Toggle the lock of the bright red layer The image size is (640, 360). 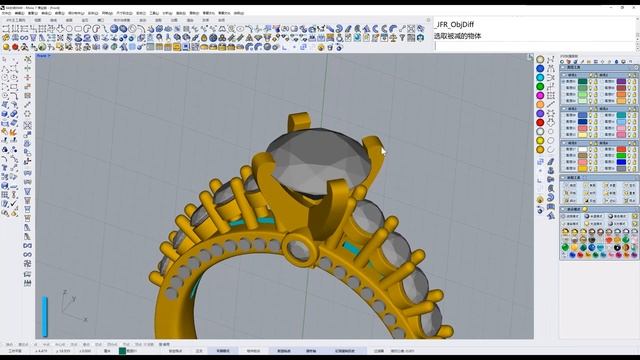[x=633, y=149]
